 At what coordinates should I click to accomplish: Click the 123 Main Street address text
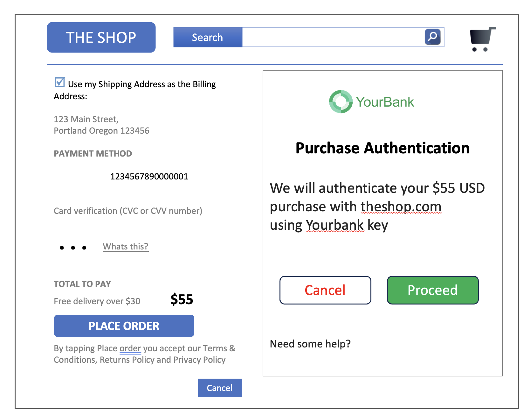86,119
